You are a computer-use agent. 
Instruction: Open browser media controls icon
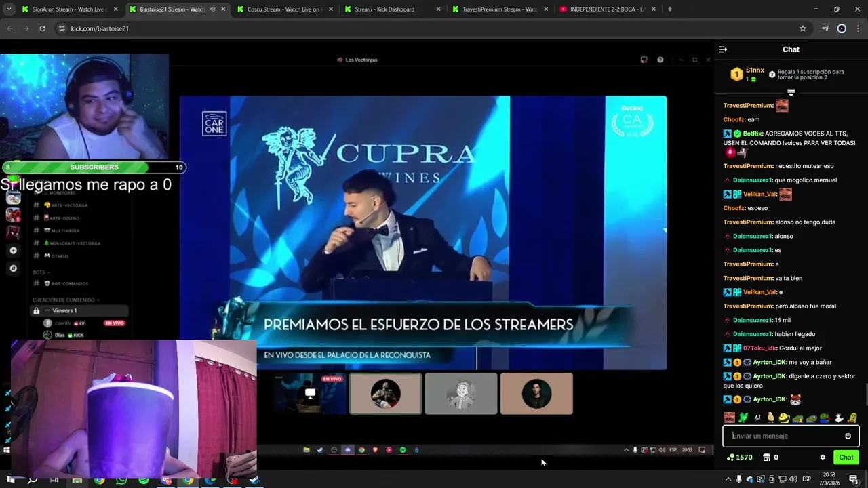coord(825,28)
